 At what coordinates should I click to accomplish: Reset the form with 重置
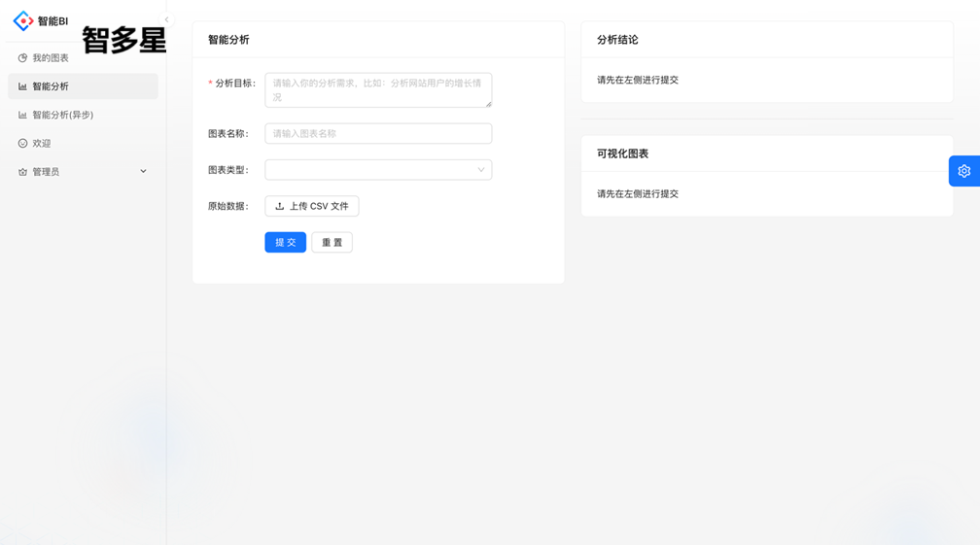click(332, 242)
